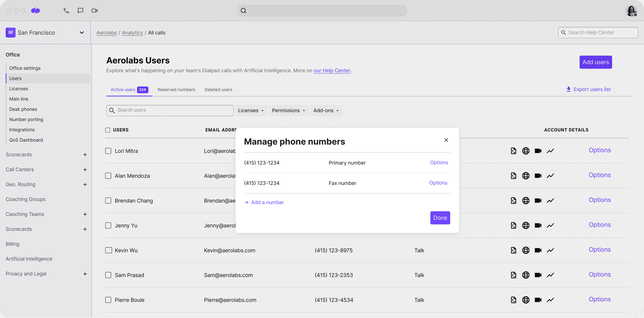Open the Add-ons dropdown
Viewport: 644px width, 318px height.
pos(326,110)
